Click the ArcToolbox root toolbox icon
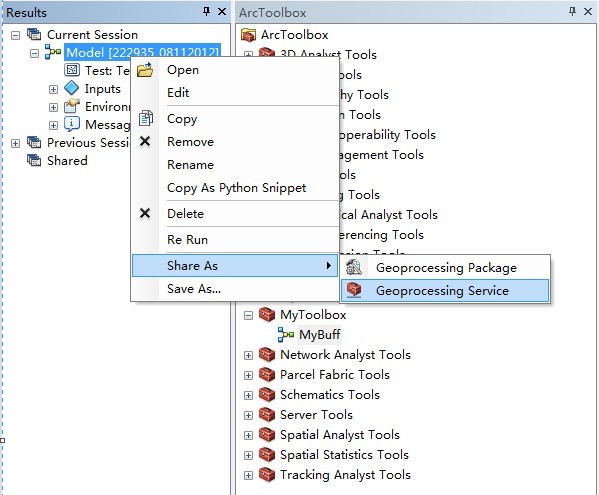This screenshot has height=495, width=599. tap(248, 35)
